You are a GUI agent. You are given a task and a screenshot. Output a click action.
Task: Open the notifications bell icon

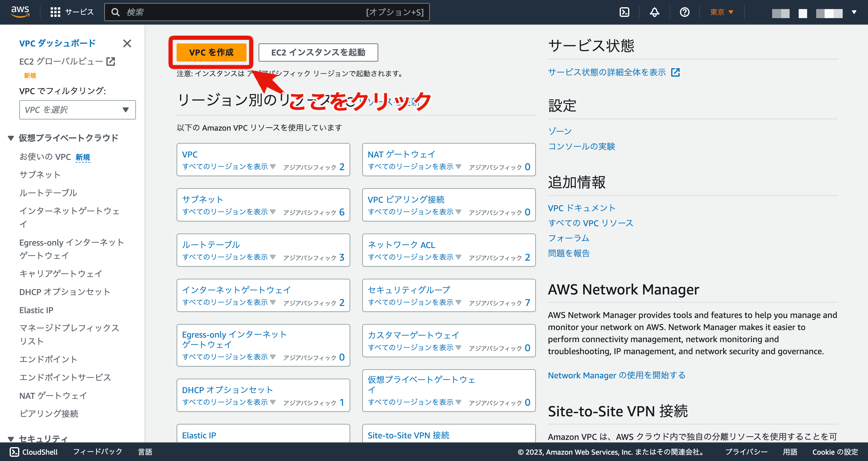(654, 12)
